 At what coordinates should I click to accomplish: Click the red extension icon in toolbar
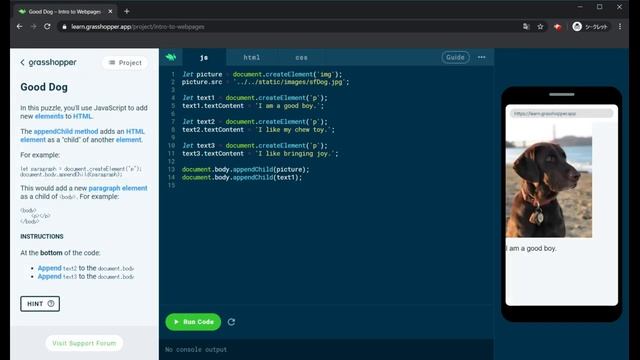pyautogui.click(x=558, y=27)
